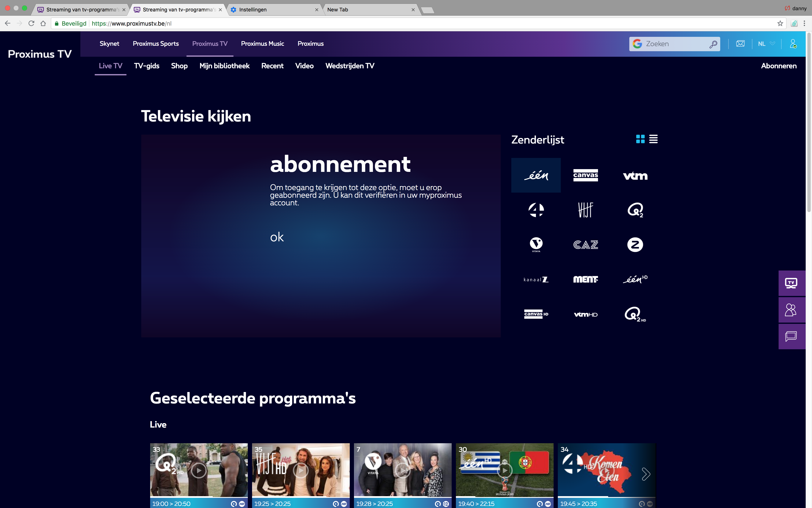Switch Zenderlijst to grid view
This screenshot has height=508, width=812.
pos(640,139)
